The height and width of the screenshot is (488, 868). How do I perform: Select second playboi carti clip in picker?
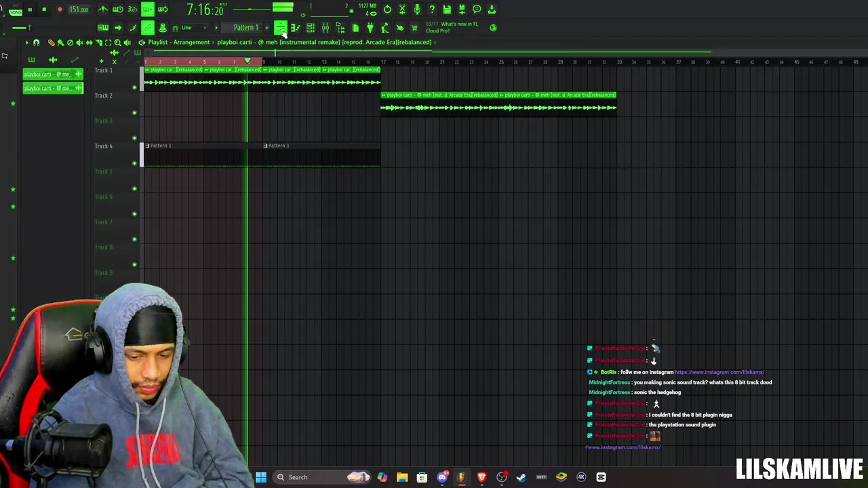[x=53, y=88]
